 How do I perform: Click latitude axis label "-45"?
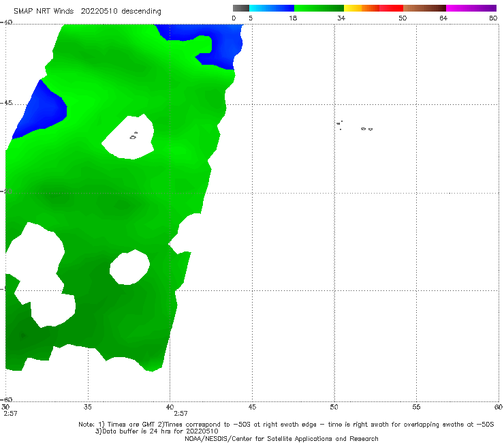6,103
